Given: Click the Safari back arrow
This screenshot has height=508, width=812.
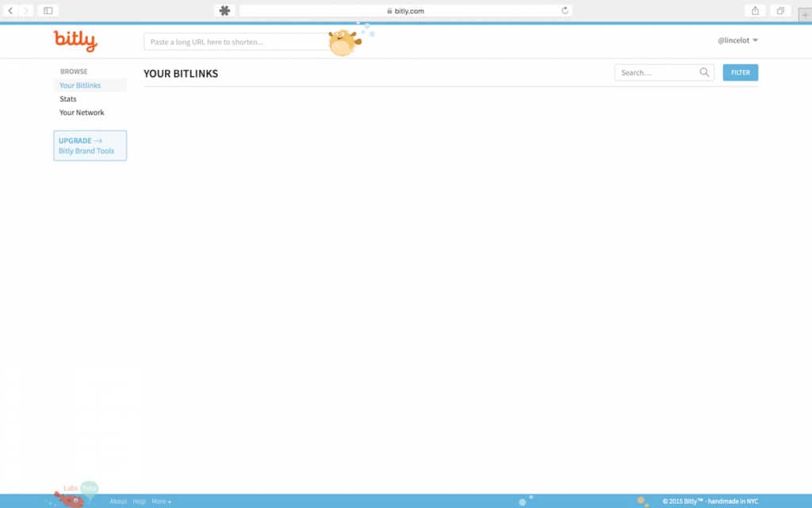Looking at the screenshot, I should (10, 10).
